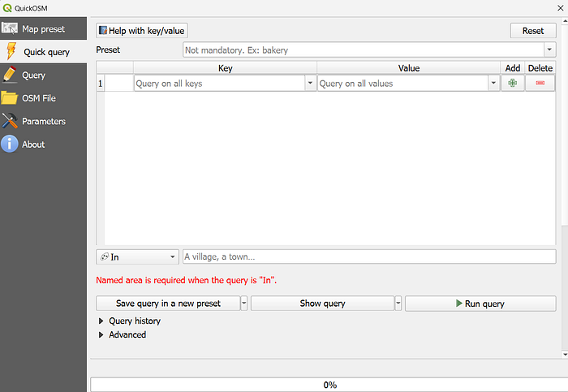Open the Map preset panel

pyautogui.click(x=43, y=28)
